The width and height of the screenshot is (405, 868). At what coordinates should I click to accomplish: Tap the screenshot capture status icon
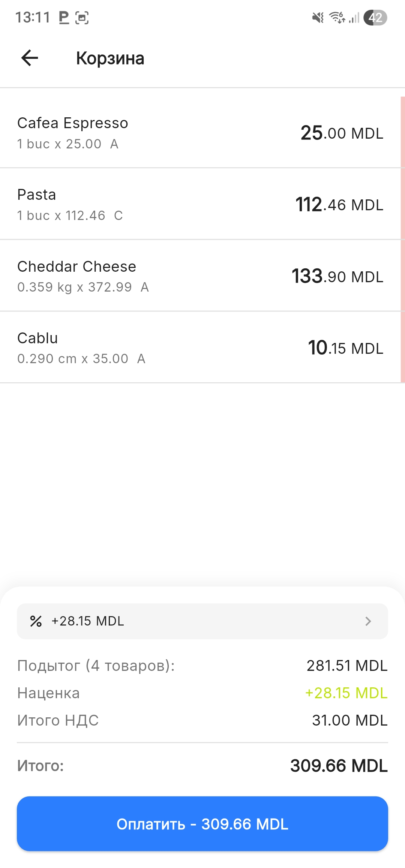(82, 18)
